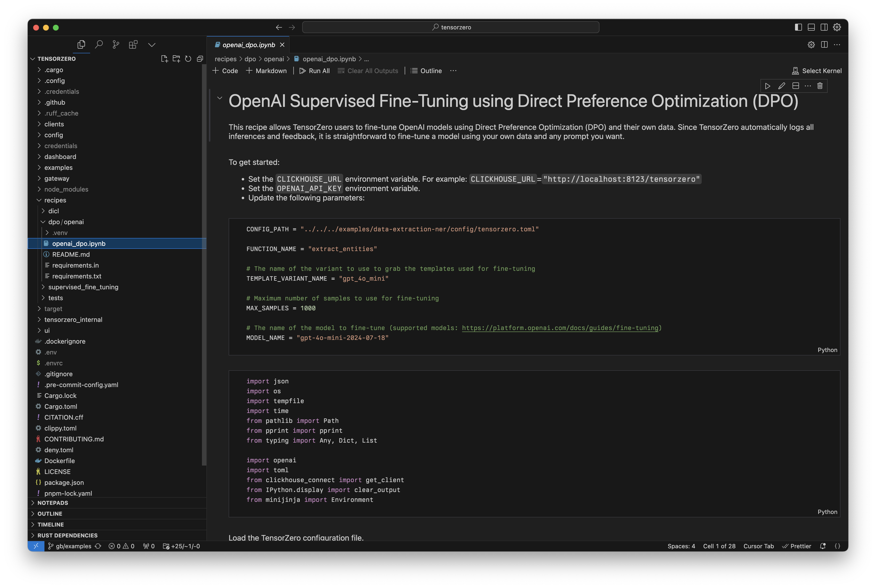876x588 pixels.
Task: Expand the supervised_fine_tuning folder
Action: click(83, 287)
